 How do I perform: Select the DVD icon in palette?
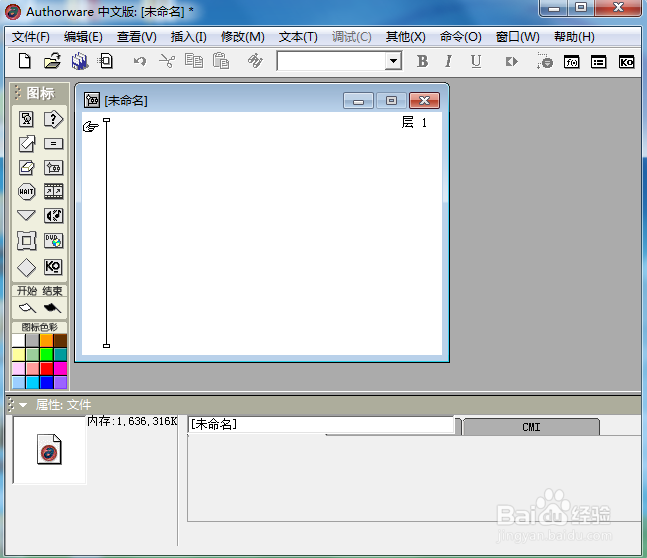53,241
